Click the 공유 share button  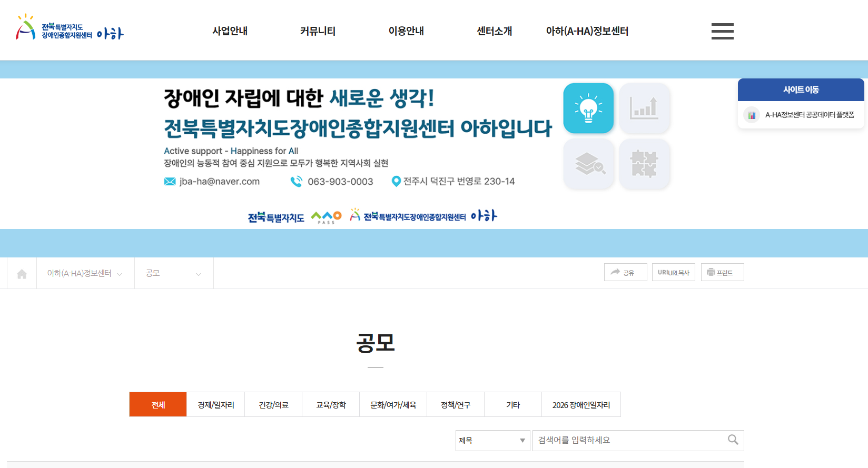coord(625,272)
